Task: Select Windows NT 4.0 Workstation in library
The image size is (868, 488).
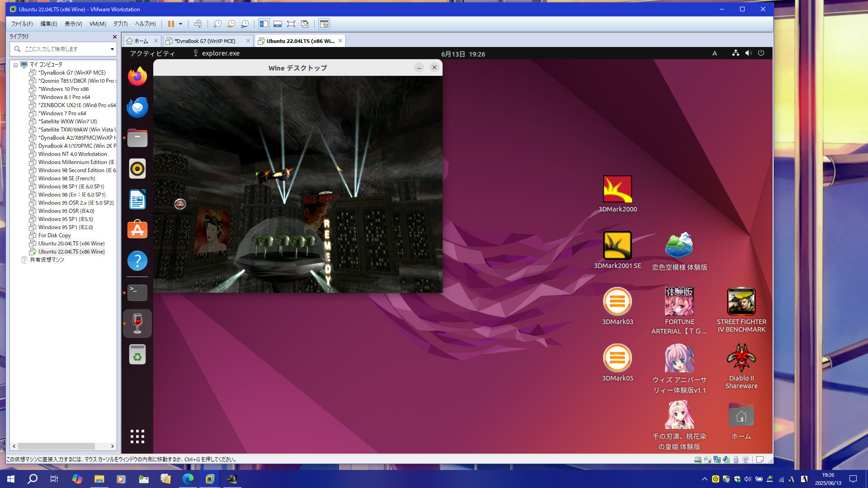Action: tap(72, 154)
